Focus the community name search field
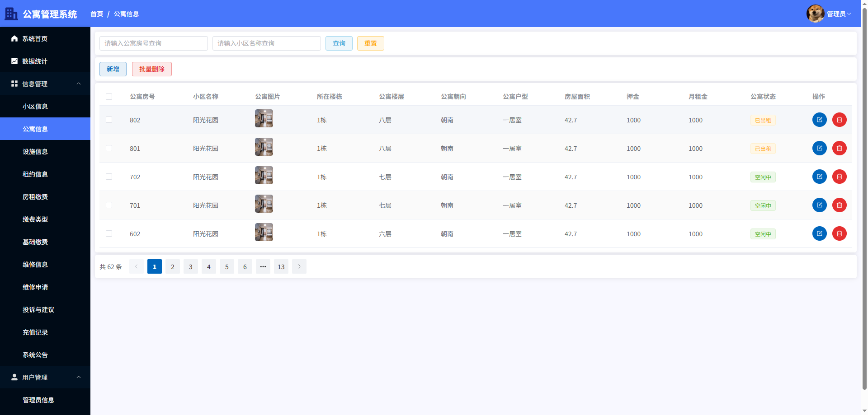This screenshot has height=415, width=868. [267, 43]
